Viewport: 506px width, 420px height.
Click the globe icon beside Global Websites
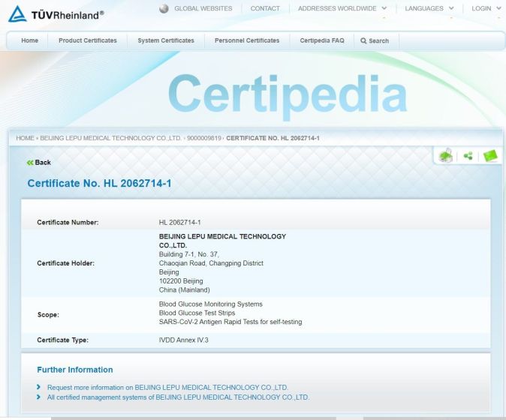pos(164,8)
